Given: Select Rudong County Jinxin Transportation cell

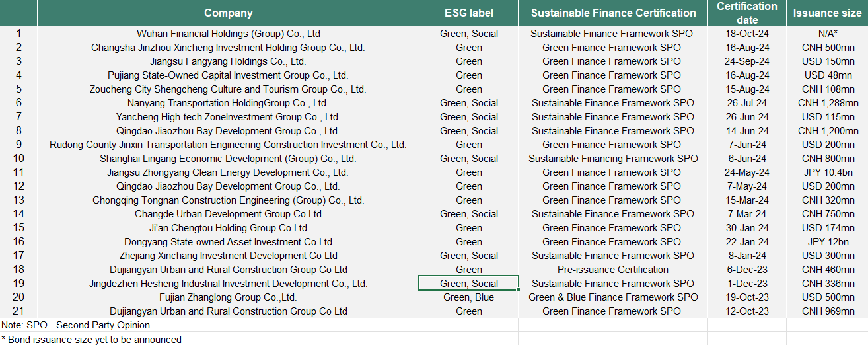Looking at the screenshot, I should pos(228,145).
